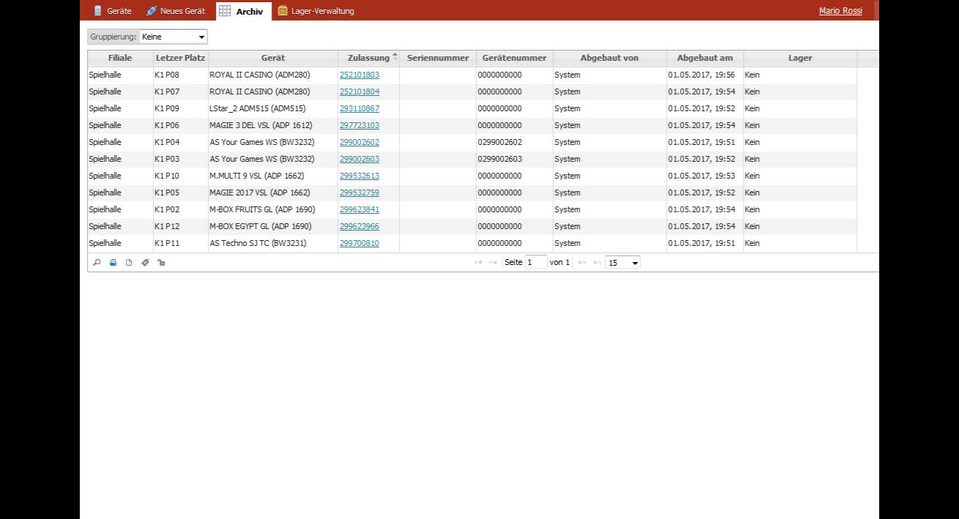Open rows-per-page dropdown showing 15
Image resolution: width=959 pixels, height=519 pixels.
coord(623,263)
